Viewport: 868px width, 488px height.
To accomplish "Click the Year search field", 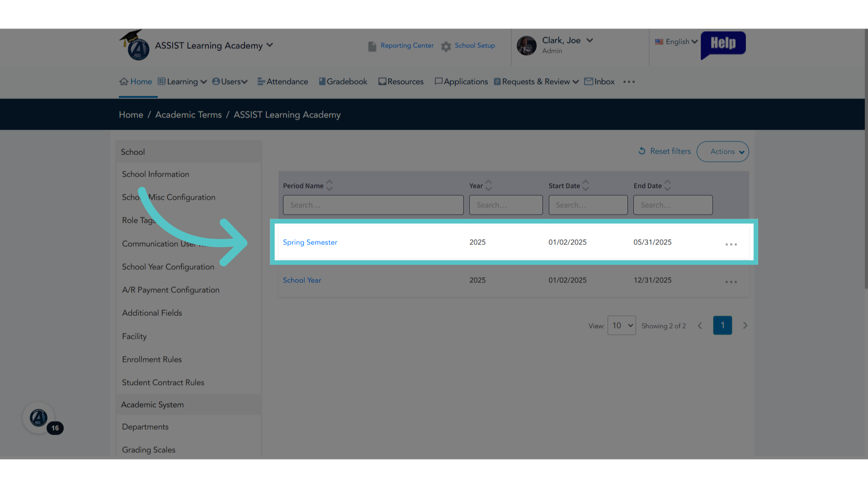I will tap(506, 205).
